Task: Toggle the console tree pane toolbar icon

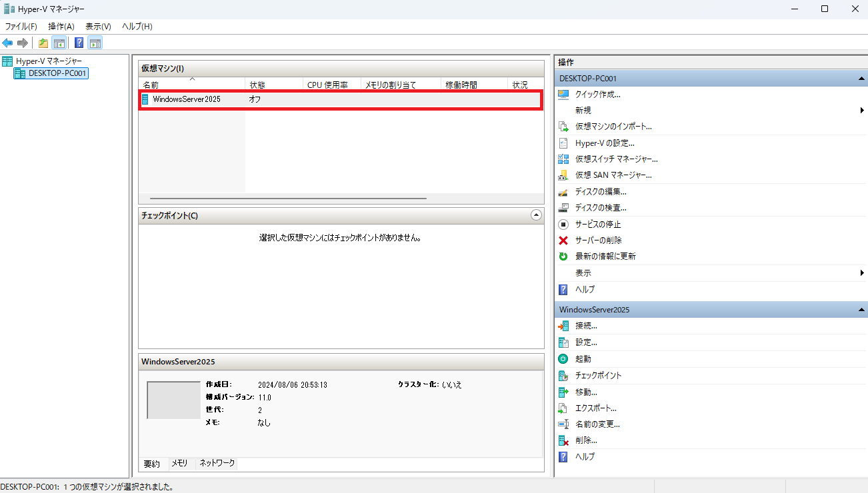Action: (59, 43)
